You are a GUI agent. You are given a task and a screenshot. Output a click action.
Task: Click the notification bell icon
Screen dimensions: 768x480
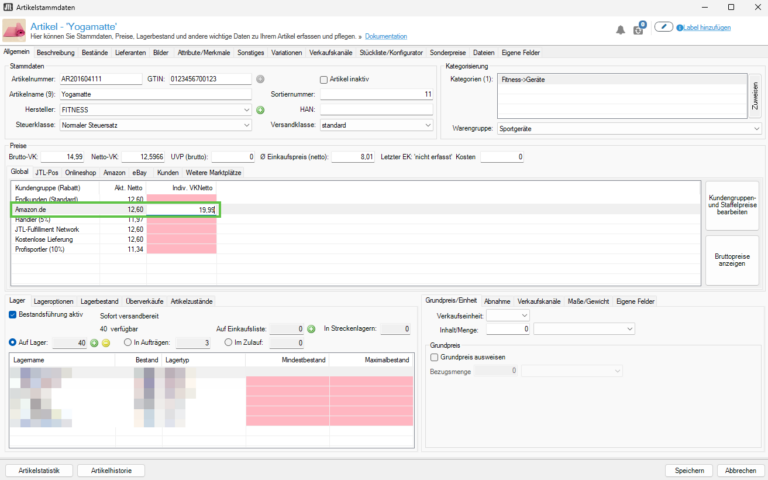[621, 30]
